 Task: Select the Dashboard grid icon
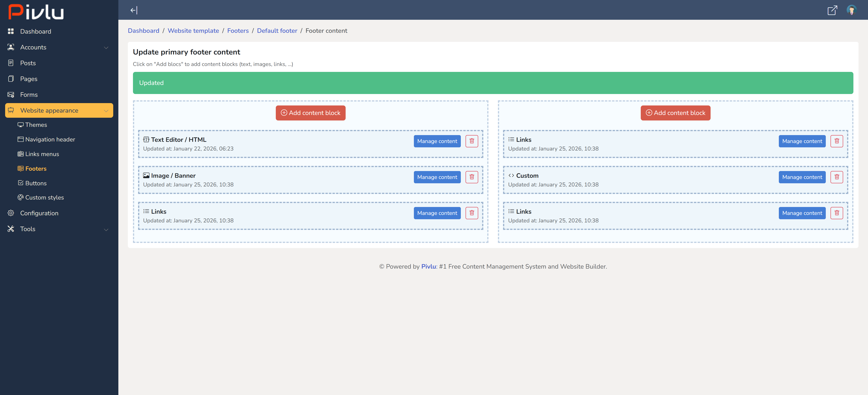tap(11, 31)
